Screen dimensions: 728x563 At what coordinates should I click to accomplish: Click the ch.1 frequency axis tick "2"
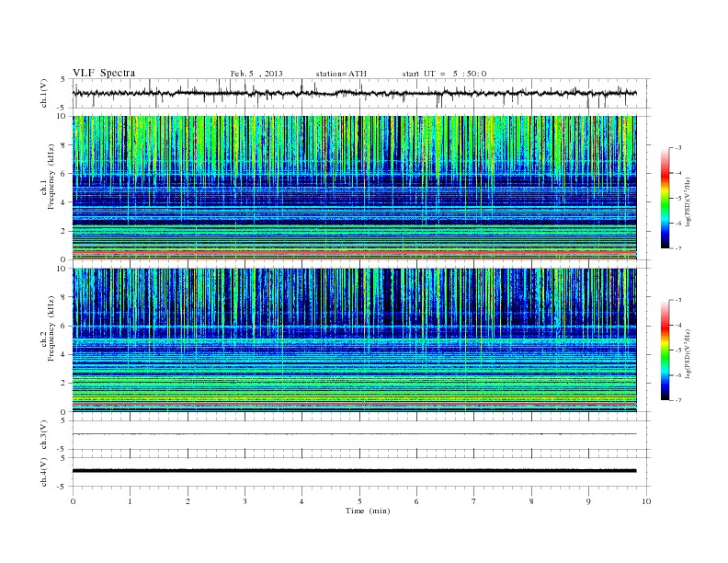click(63, 231)
